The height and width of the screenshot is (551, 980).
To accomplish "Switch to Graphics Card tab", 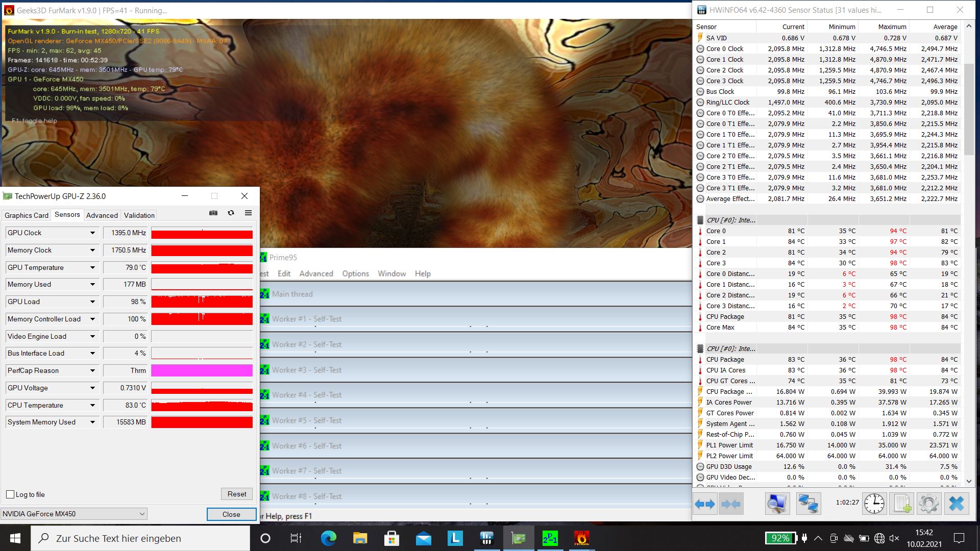I will pyautogui.click(x=27, y=215).
